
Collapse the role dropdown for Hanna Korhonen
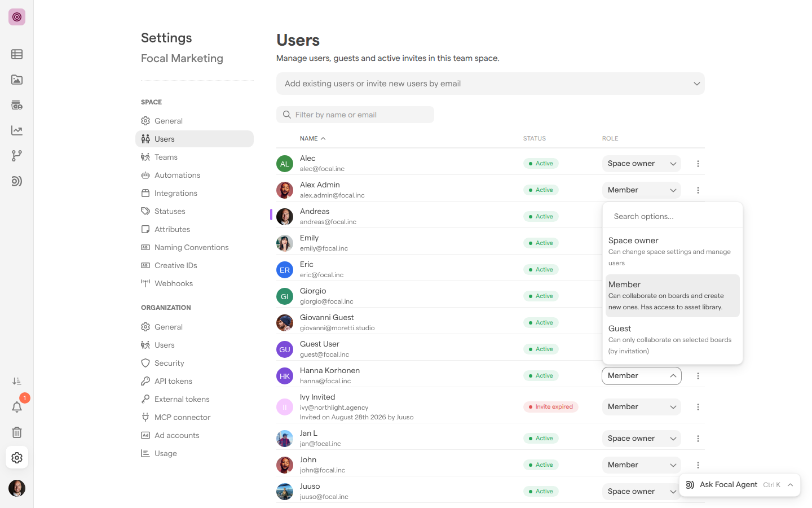pyautogui.click(x=642, y=376)
